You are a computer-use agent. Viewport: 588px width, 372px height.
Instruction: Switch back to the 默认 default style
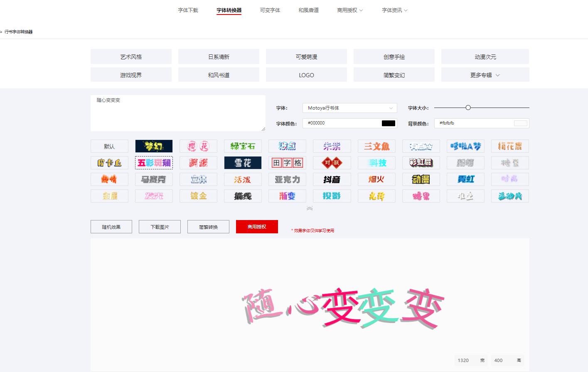(x=109, y=146)
